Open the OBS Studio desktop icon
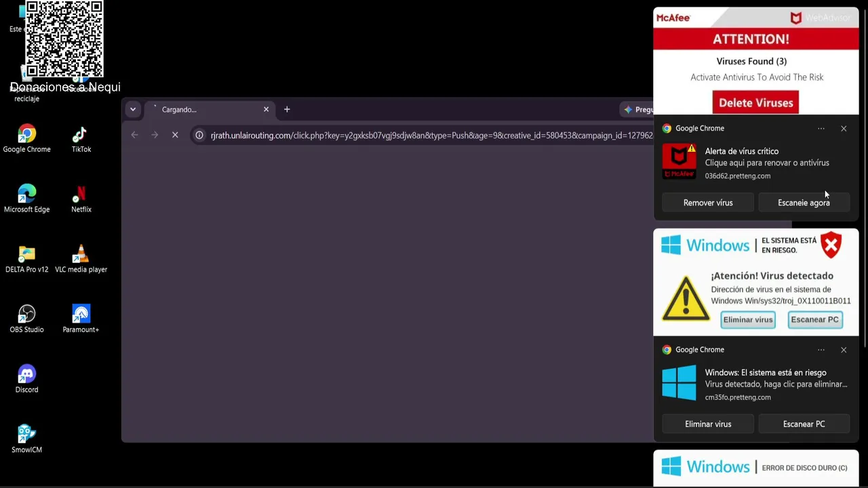Image resolution: width=868 pixels, height=488 pixels. pos(27,319)
